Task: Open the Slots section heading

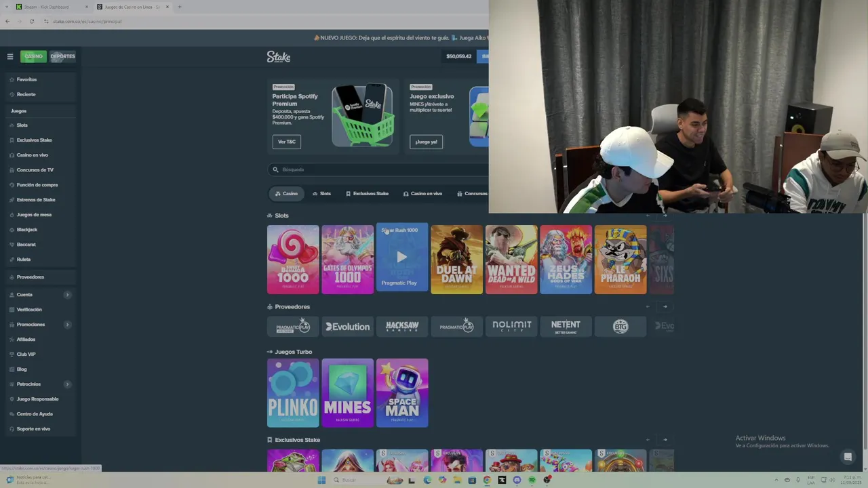Action: pyautogui.click(x=281, y=216)
